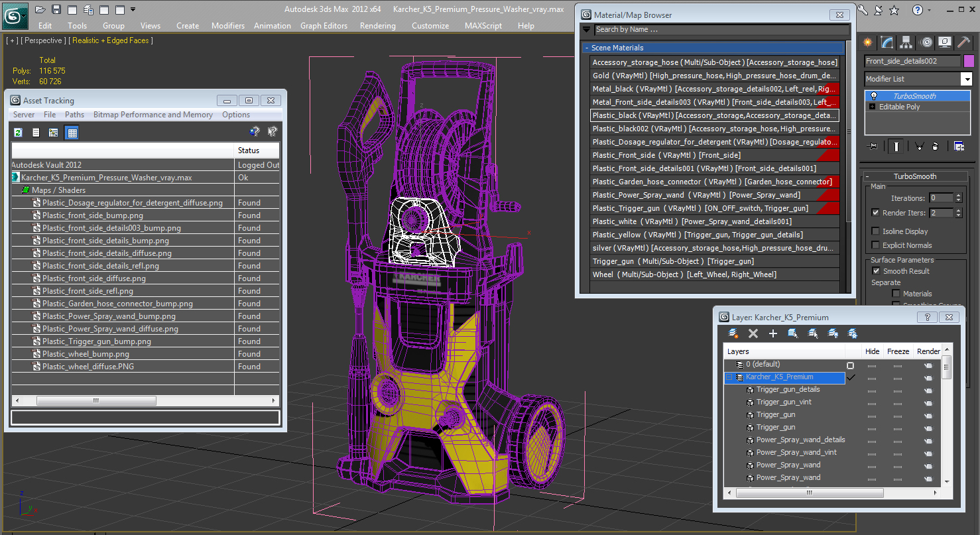
Task: Click the Search by Name field
Action: [721, 30]
